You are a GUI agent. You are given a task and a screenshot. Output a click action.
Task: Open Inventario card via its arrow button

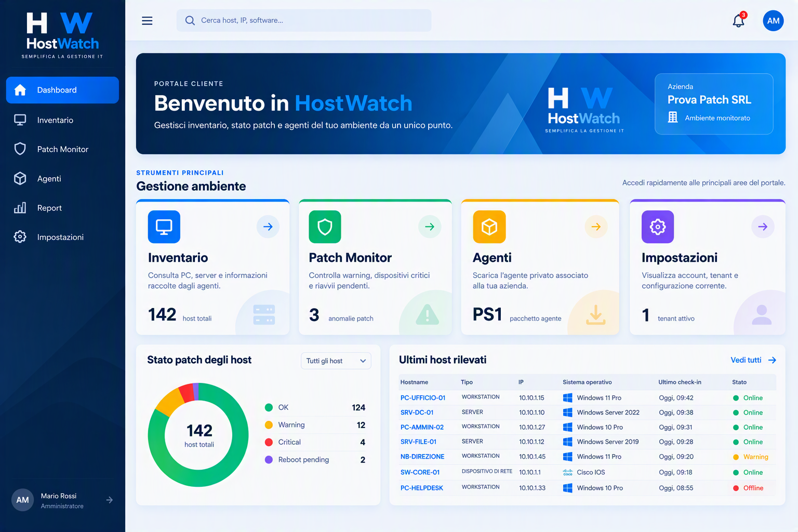tap(268, 227)
